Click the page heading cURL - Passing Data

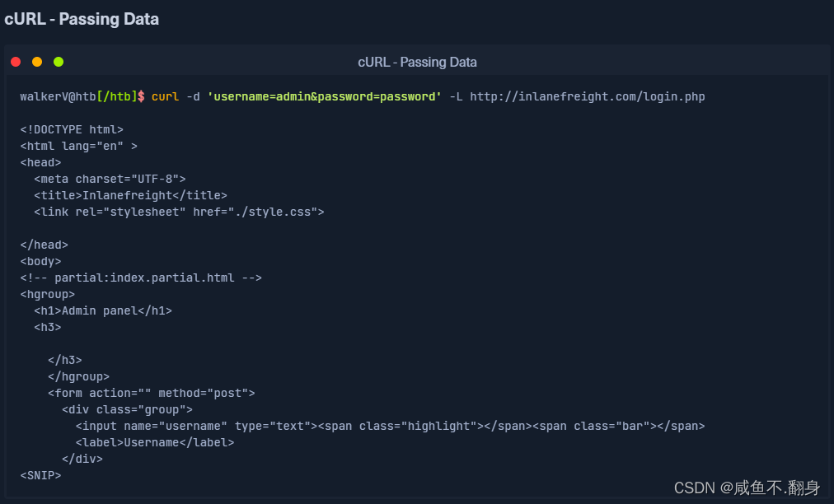82,19
